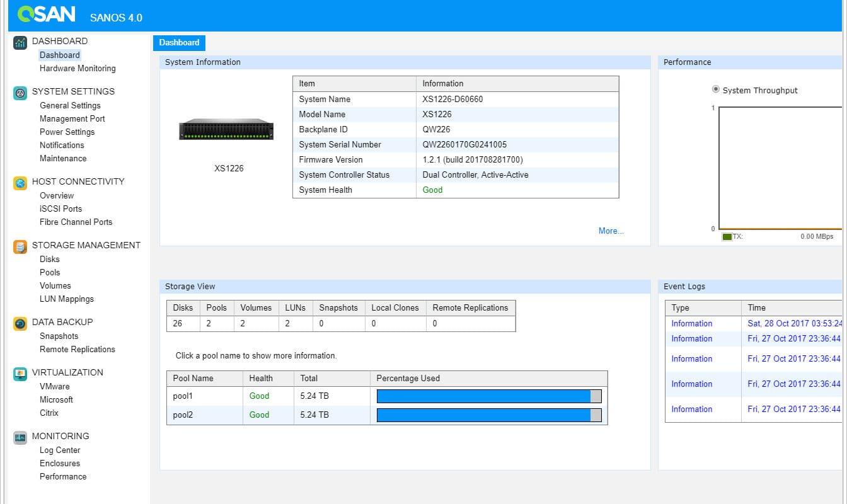Open the VMware page
Screen dimensions: 847x504
[x=55, y=386]
